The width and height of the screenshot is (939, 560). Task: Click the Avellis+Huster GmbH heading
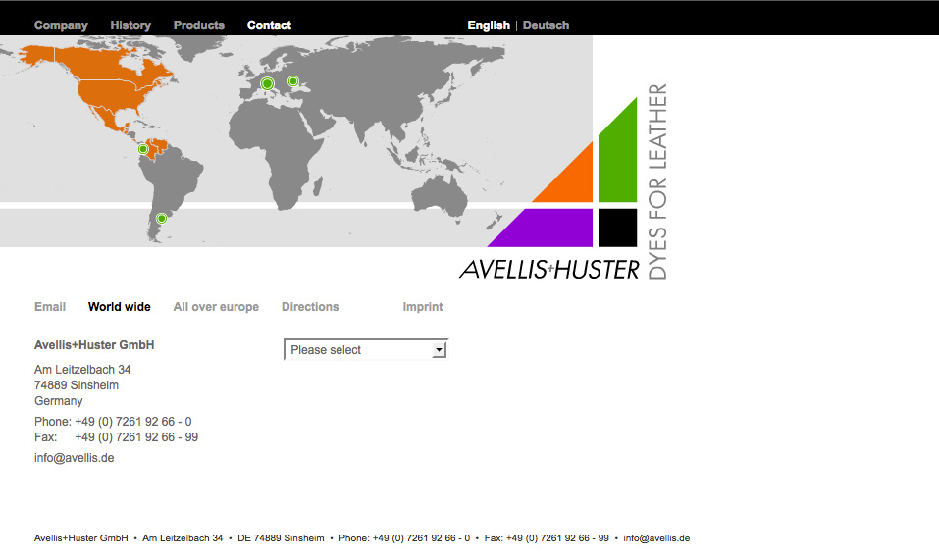(x=94, y=344)
